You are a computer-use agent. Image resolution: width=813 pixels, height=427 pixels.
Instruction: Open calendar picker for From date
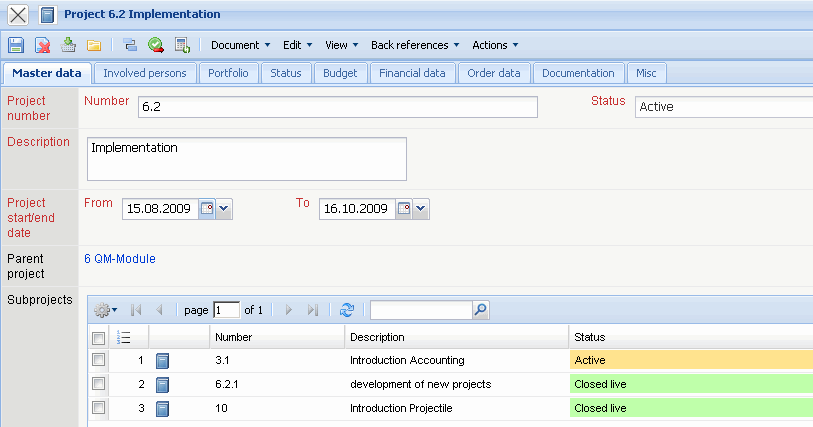click(x=208, y=208)
